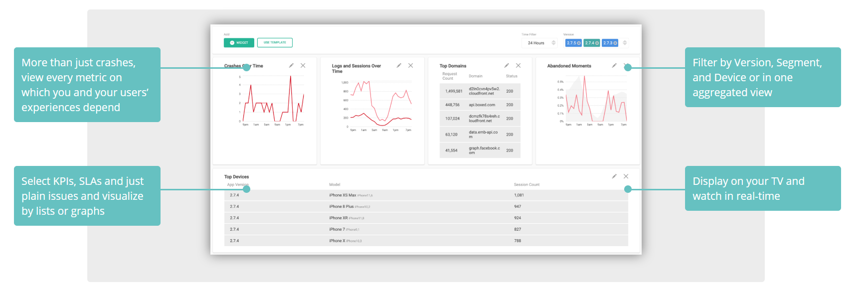Click the Session Count column header
The image size is (868, 294).
526,185
